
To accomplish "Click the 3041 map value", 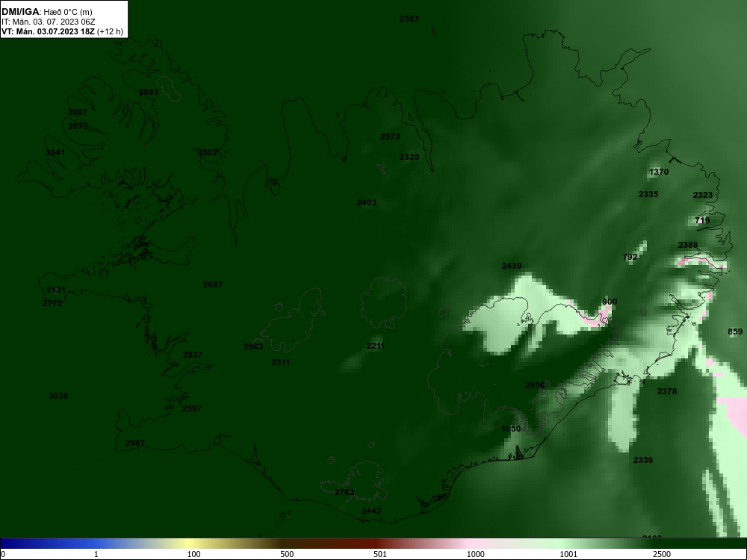I will pyautogui.click(x=55, y=152).
